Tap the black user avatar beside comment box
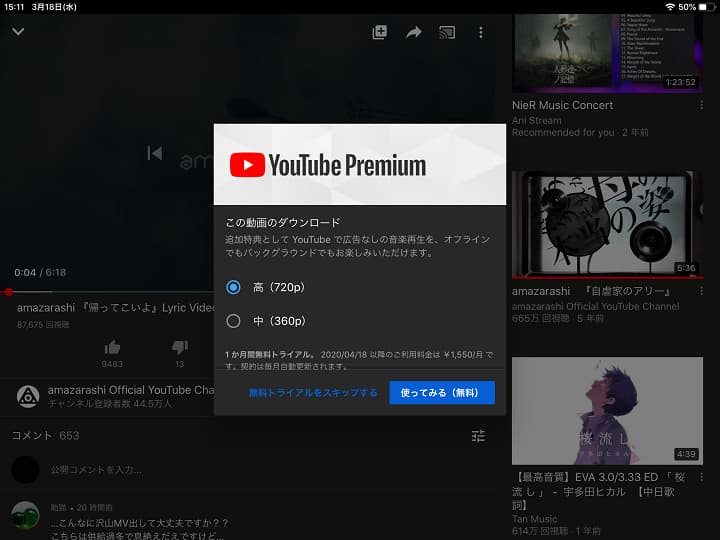Viewport: 720px width, 540px height. pyautogui.click(x=25, y=470)
